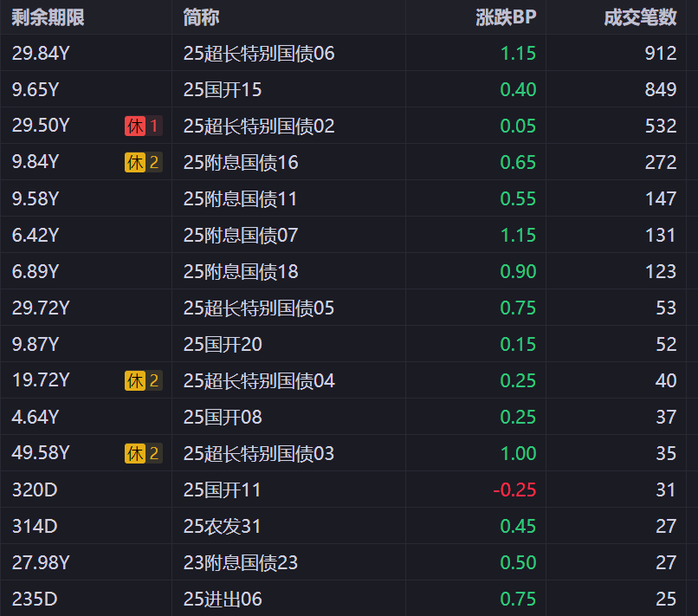
Task: Sort by the 成交笔数 column header
Action: [640, 17]
